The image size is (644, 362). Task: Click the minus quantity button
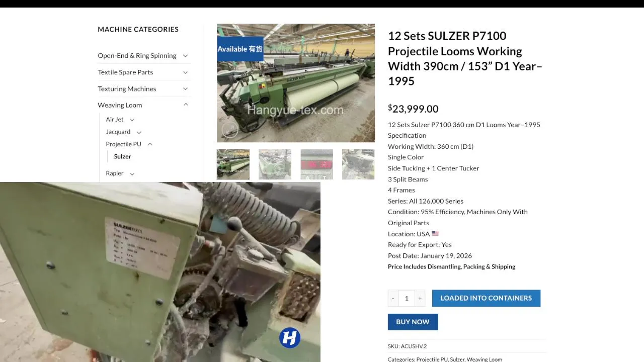click(393, 298)
